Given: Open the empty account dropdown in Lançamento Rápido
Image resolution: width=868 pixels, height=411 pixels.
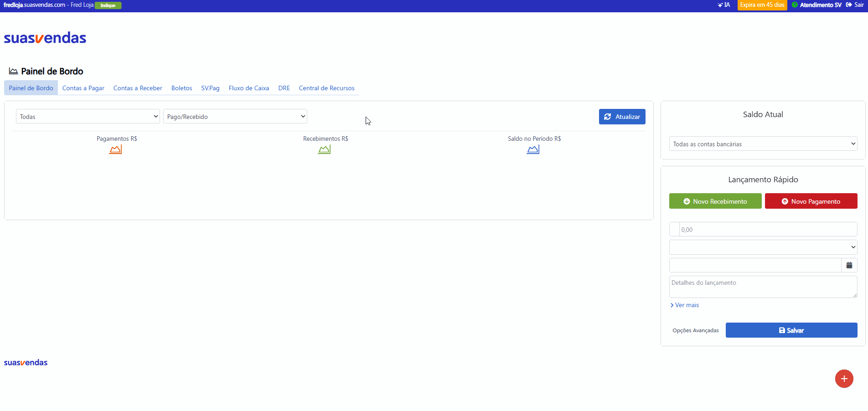Looking at the screenshot, I should tap(763, 247).
